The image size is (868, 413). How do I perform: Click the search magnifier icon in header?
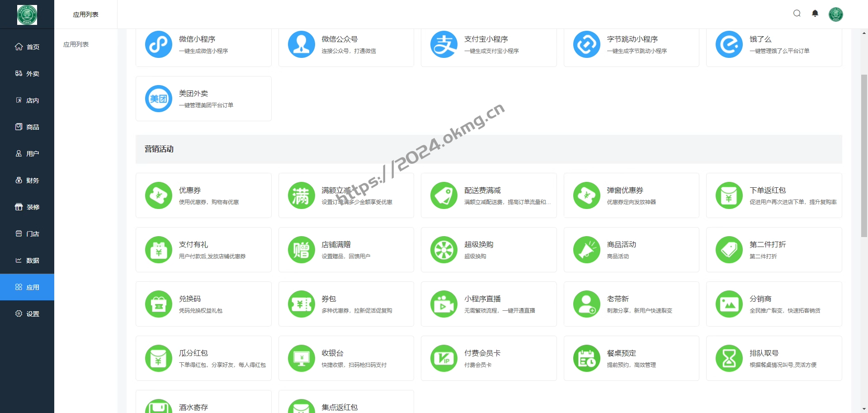click(x=797, y=14)
